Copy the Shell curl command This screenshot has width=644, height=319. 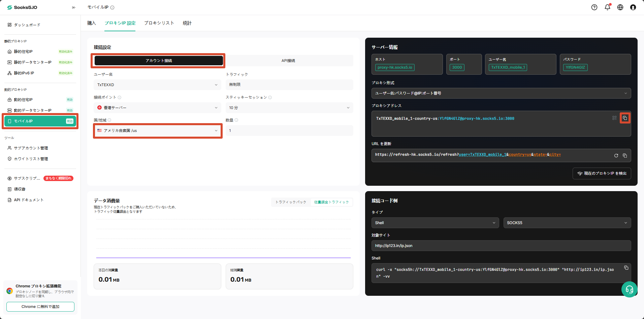click(626, 268)
